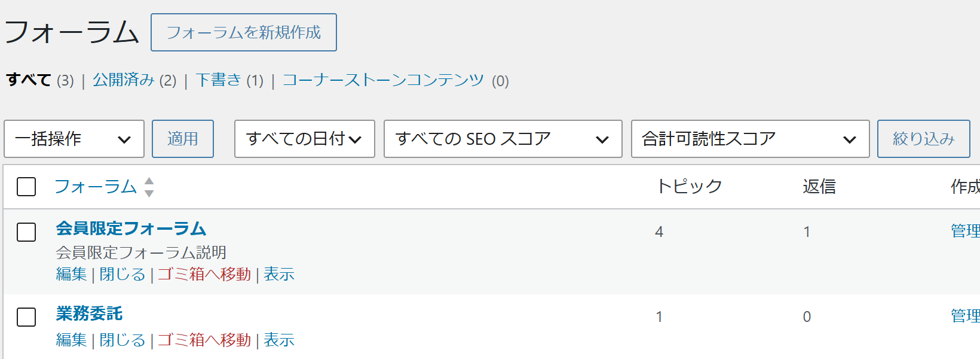980x359 pixels.
Task: Open the 会員限定フォーラム title link
Action: pyautogui.click(x=131, y=229)
